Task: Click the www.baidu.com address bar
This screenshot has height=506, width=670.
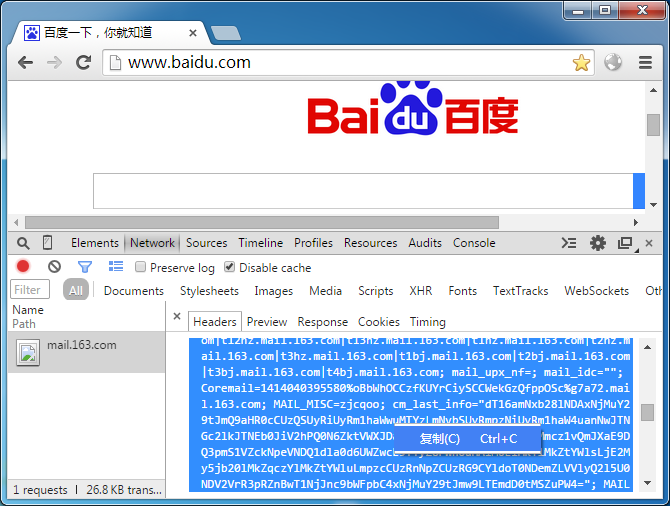Action: pyautogui.click(x=348, y=63)
